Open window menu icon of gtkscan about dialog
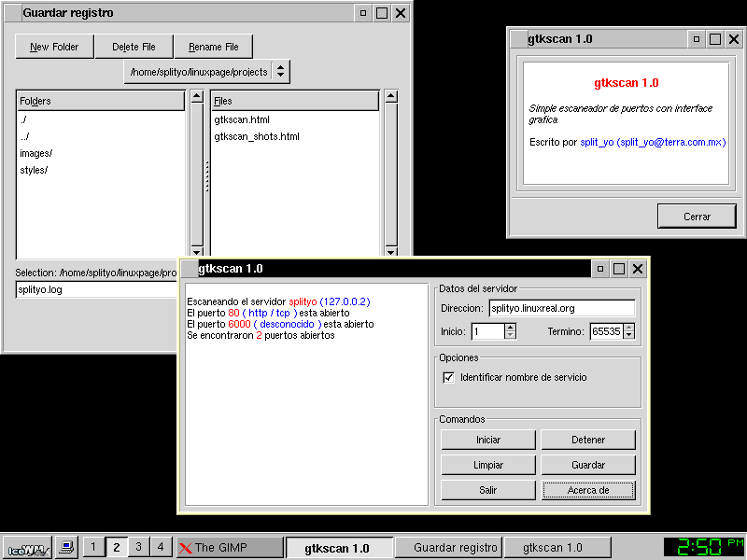This screenshot has height=560, width=747. 519,39
